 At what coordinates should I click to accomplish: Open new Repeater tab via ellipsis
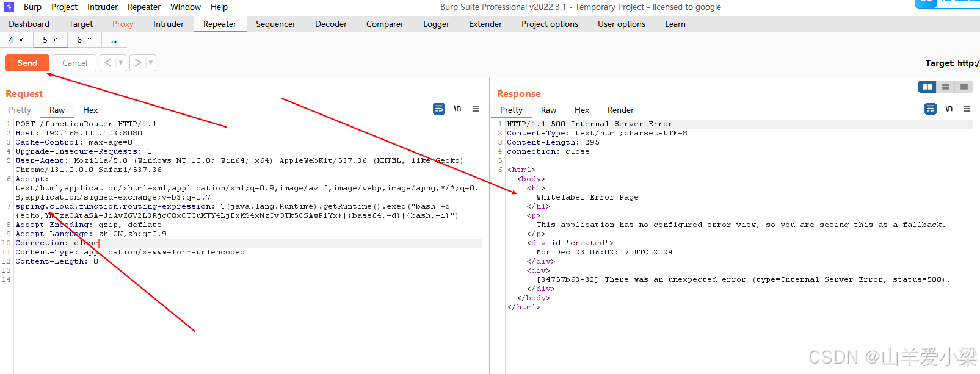coord(114,40)
